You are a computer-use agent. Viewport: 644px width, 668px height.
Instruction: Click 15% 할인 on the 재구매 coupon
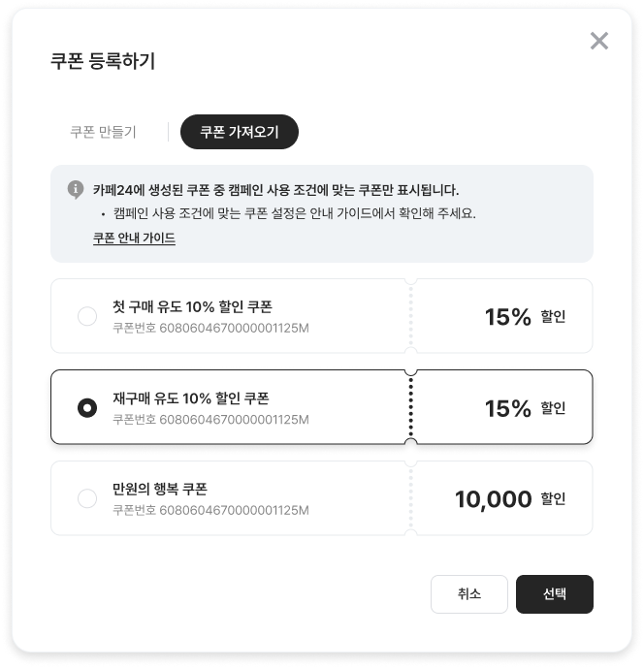click(525, 408)
